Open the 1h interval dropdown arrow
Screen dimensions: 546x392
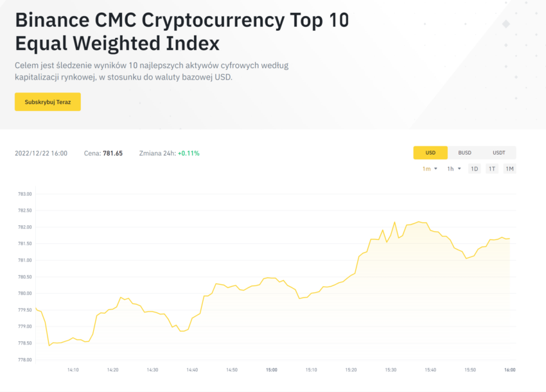pos(459,169)
